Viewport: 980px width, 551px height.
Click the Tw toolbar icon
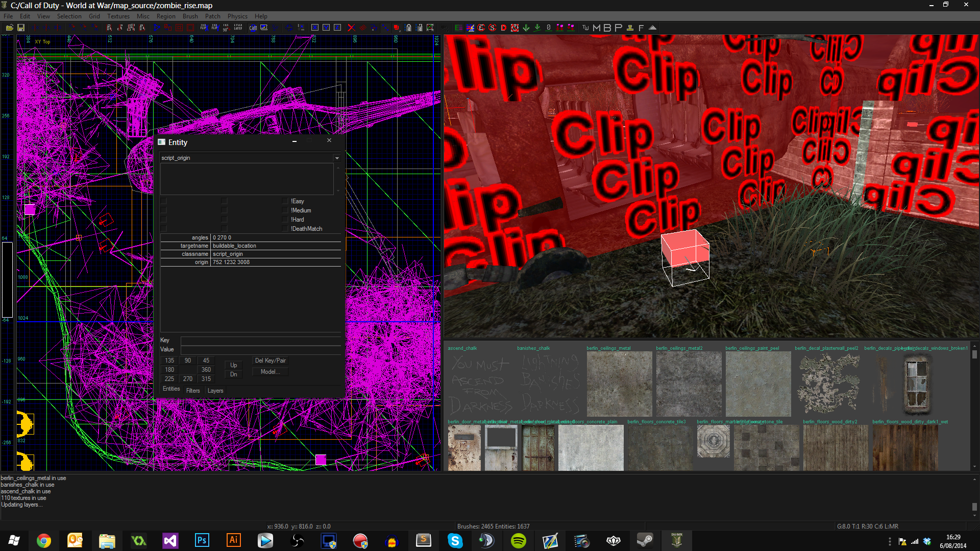[585, 28]
